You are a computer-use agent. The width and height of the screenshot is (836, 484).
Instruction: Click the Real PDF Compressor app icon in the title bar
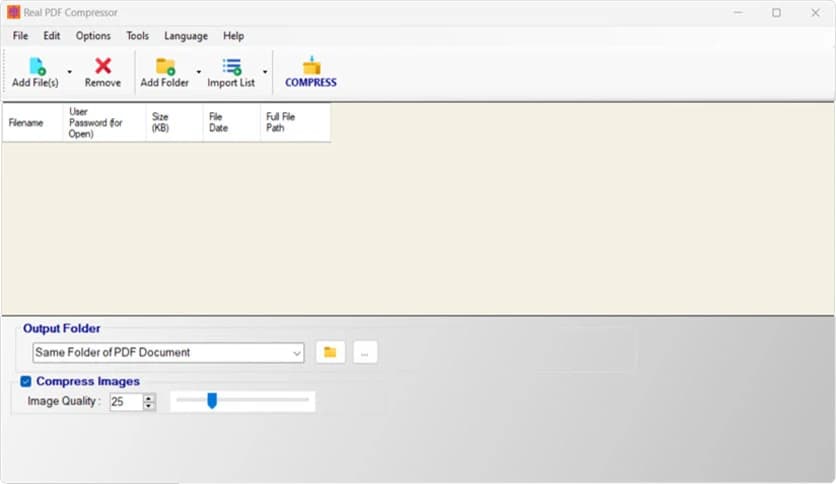tap(13, 12)
